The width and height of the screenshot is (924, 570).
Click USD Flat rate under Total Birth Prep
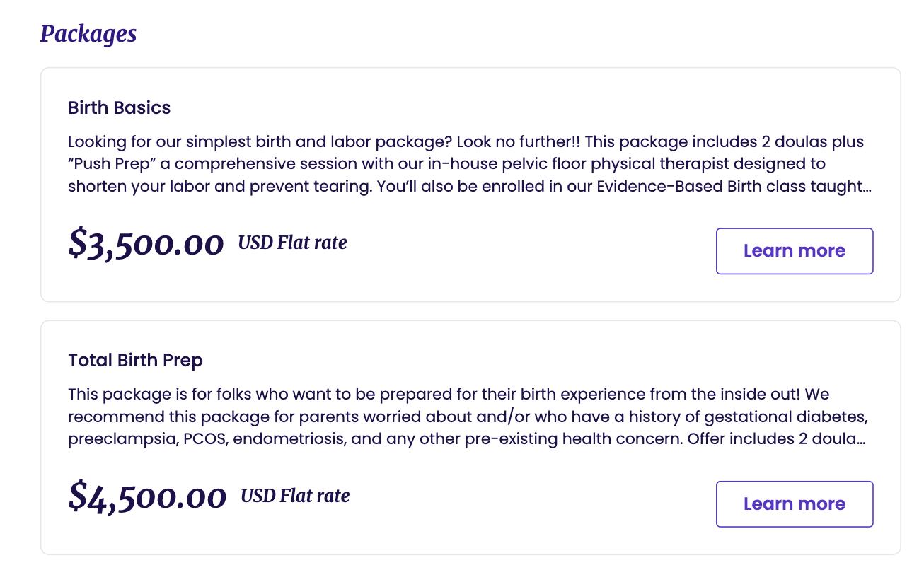(x=295, y=496)
